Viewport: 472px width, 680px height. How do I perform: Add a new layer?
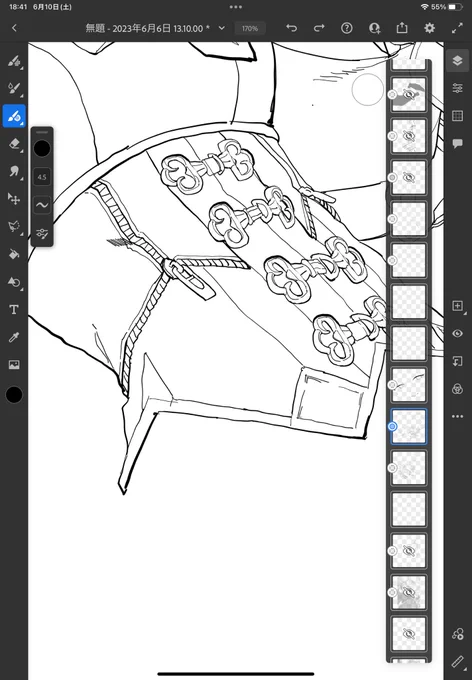coord(457,306)
